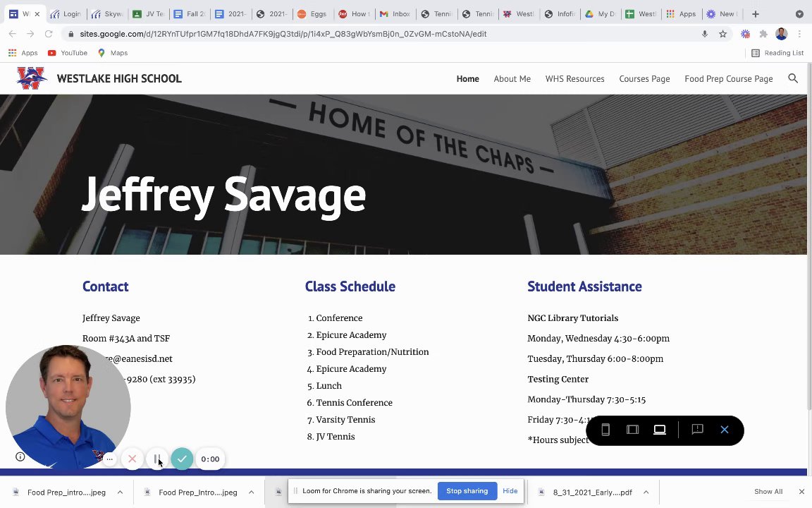Screen dimensions: 812x508
Task: Expand options for 8_31_2021_Early pdf download
Action: tap(646, 492)
